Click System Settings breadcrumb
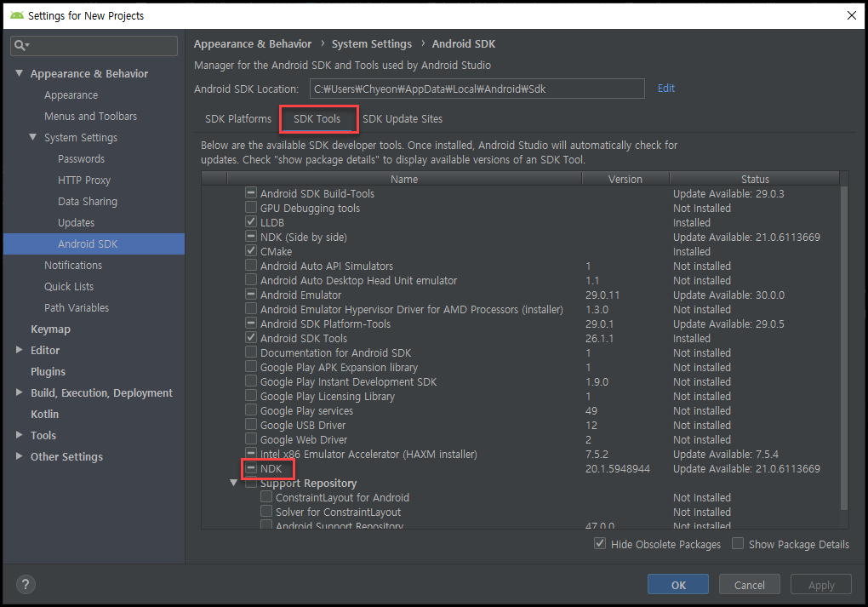Viewport: 868px width, 607px height. (371, 43)
